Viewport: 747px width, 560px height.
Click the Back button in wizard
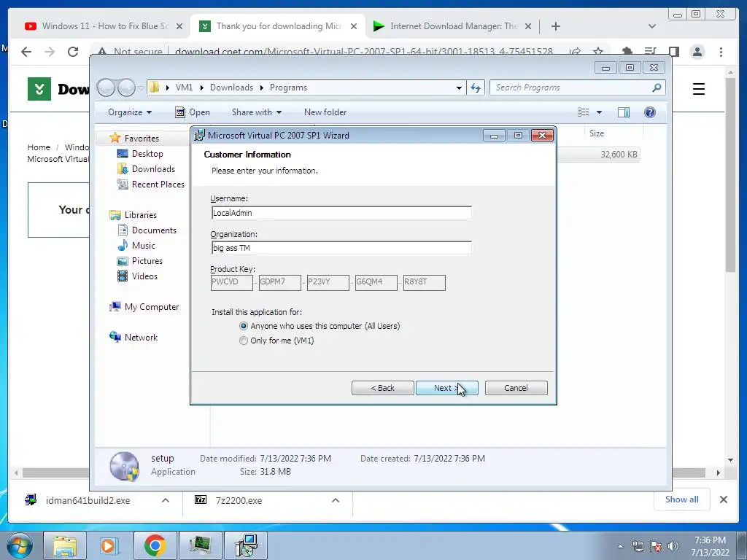382,388
